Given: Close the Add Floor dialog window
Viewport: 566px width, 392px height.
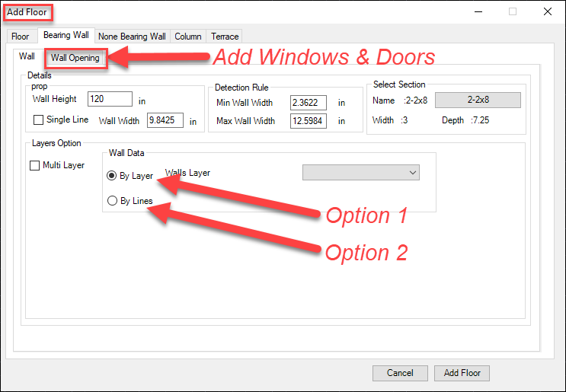Looking at the screenshot, I should click(547, 11).
